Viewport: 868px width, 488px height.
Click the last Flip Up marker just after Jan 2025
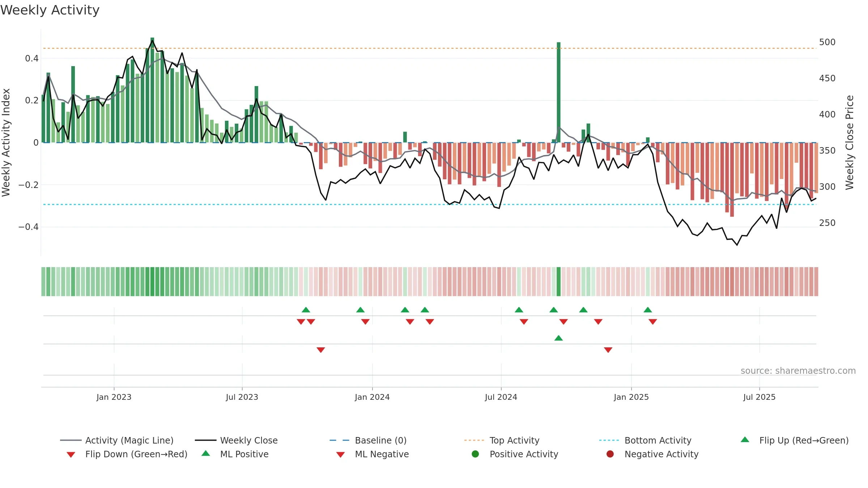point(648,310)
